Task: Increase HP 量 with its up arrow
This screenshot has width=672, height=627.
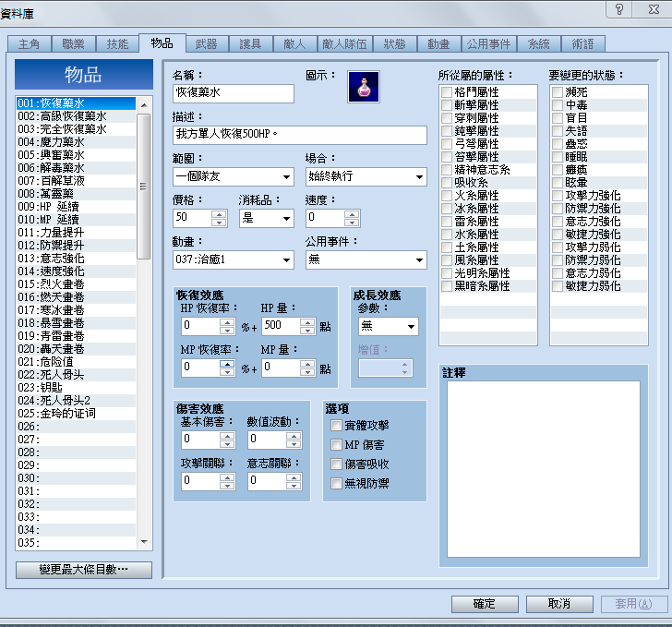Action: coord(307,321)
